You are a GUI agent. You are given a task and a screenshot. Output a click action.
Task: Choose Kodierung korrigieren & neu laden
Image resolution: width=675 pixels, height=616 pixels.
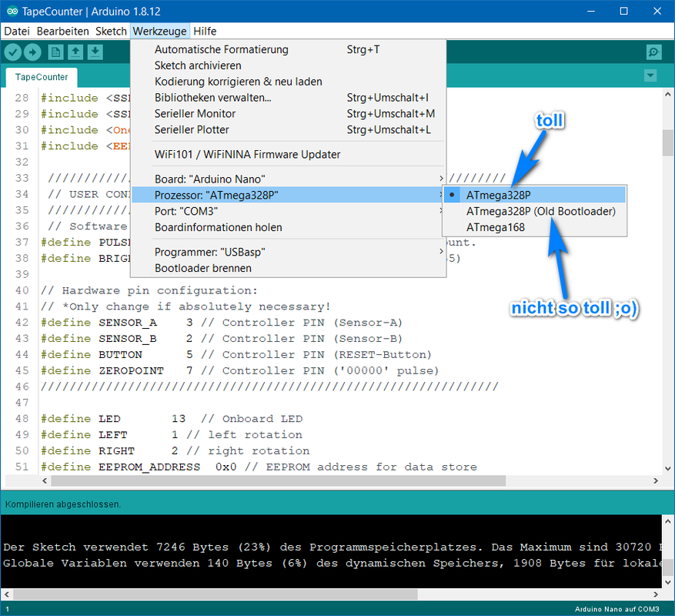288,82
